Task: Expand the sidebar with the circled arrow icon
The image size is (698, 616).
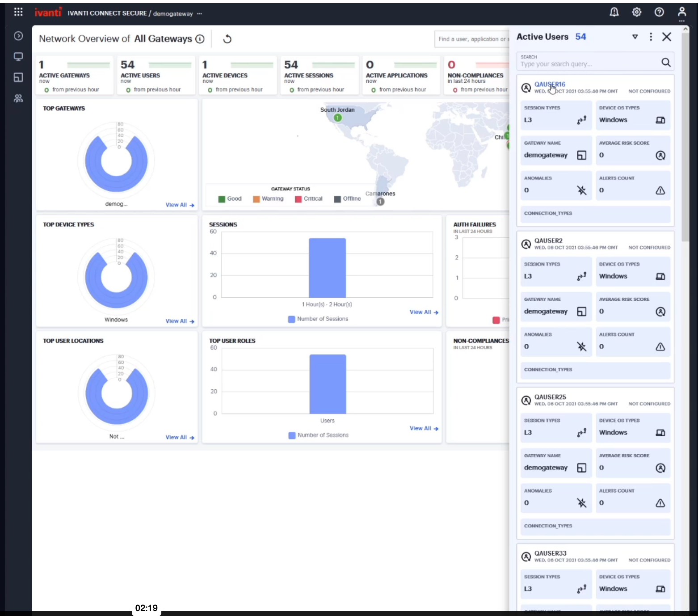Action: coord(18,36)
